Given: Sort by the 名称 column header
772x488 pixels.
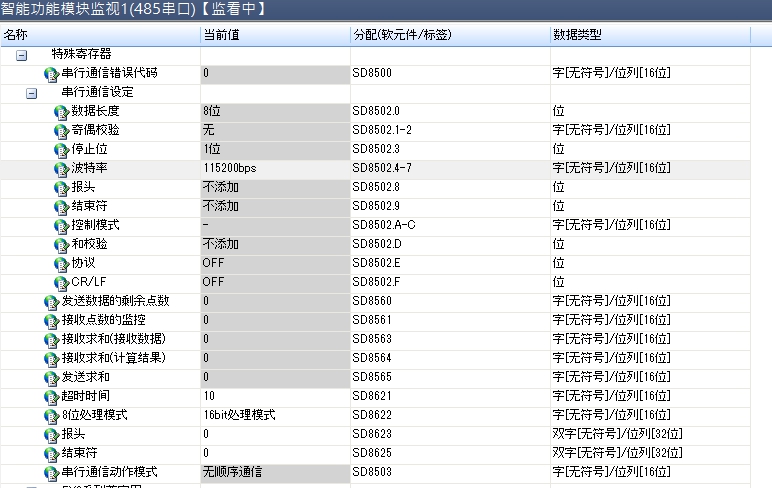Looking at the screenshot, I should [x=100, y=35].
